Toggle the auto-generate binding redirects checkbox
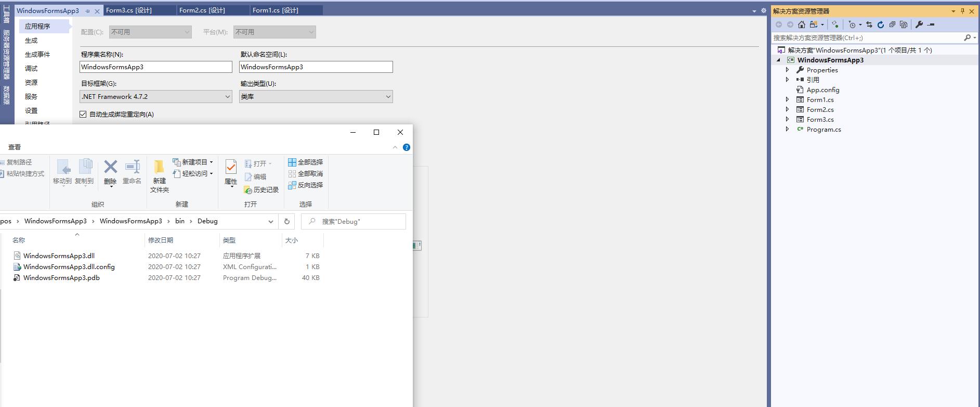The image size is (980, 407). tap(83, 114)
